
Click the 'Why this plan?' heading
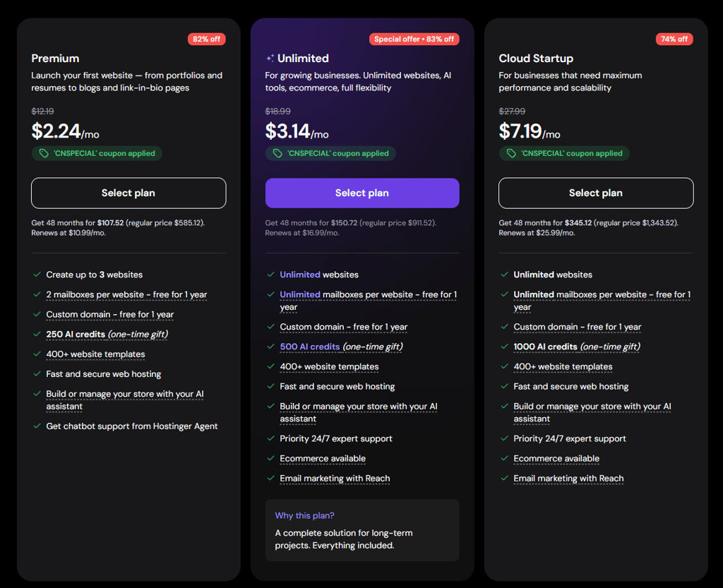pyautogui.click(x=304, y=515)
